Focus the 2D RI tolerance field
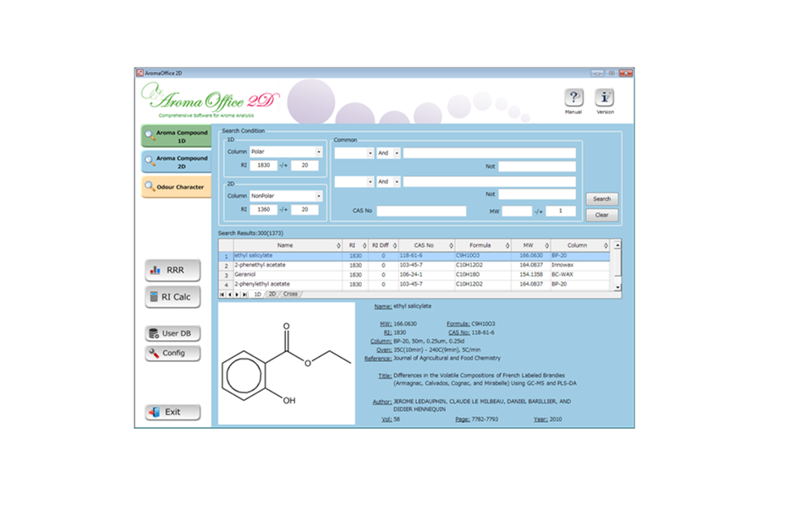The width and height of the screenshot is (812, 516). coord(304,210)
